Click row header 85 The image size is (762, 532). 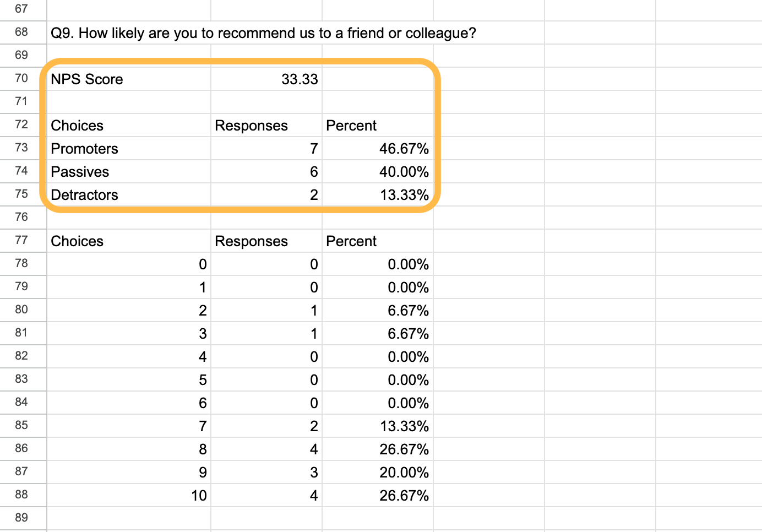(22, 425)
